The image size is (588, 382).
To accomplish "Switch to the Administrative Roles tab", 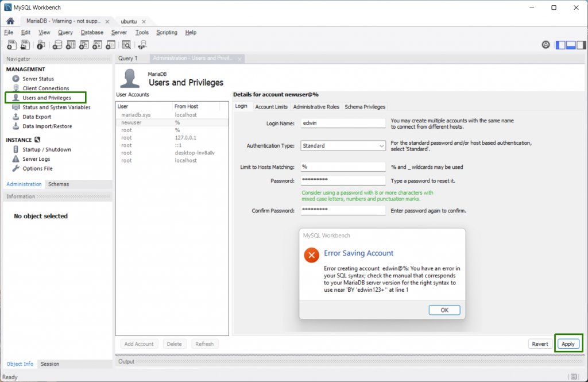I will tap(316, 107).
